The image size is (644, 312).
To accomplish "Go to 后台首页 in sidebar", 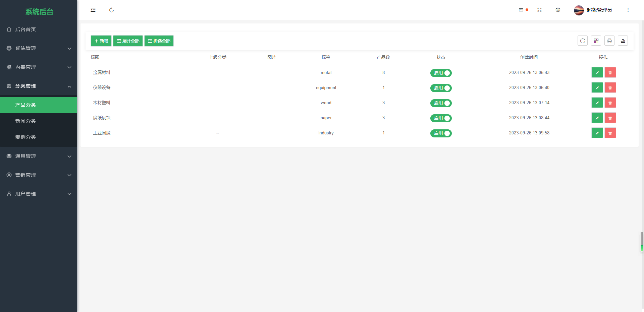I will (25, 29).
